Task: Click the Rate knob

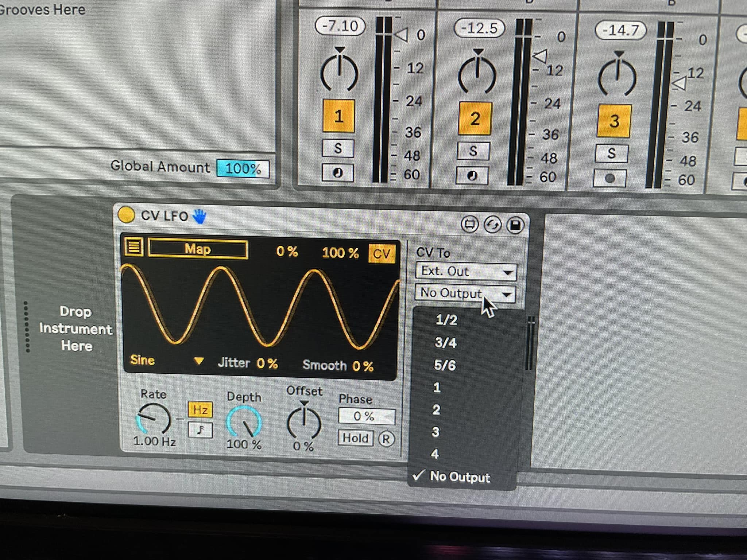Action: point(154,419)
